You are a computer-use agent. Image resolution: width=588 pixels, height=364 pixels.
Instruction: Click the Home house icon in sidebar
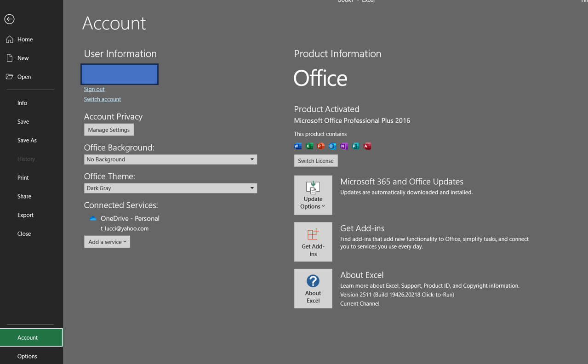tap(10, 40)
